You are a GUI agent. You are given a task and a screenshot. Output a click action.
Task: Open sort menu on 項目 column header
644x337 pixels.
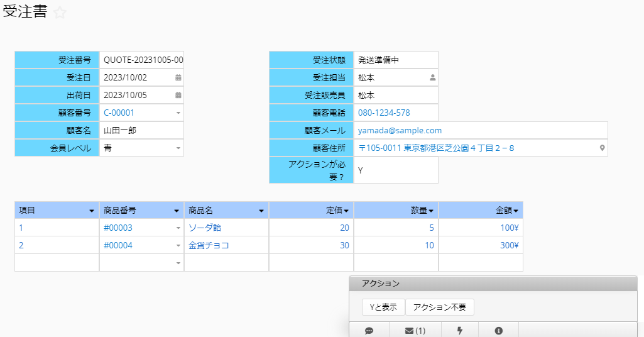pos(92,211)
